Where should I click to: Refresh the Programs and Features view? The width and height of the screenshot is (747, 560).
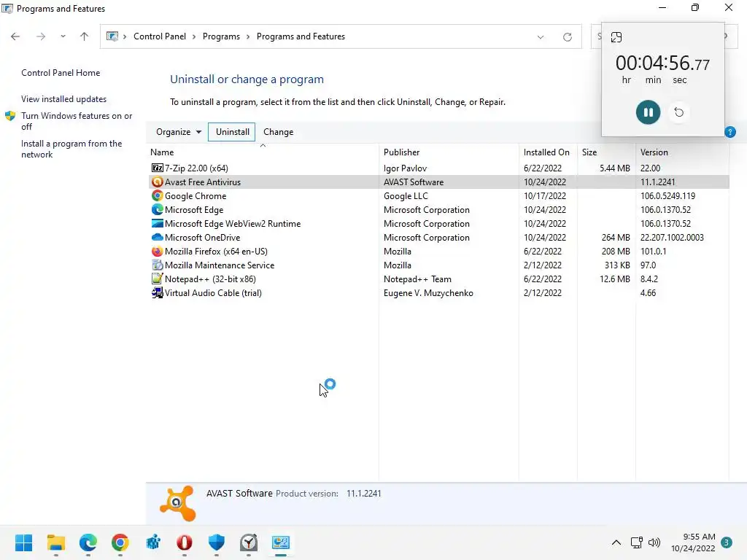click(568, 37)
